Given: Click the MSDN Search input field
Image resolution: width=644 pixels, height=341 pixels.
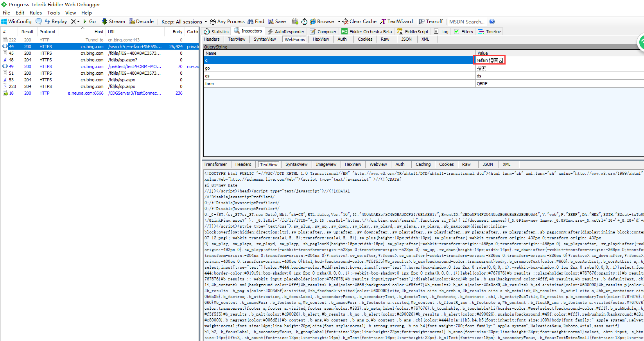Looking at the screenshot, I should point(467,22).
